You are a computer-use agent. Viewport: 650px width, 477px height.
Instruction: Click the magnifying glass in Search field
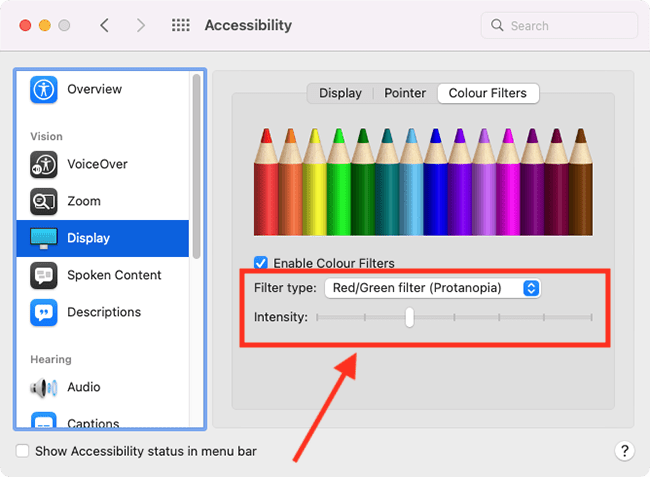tap(497, 25)
